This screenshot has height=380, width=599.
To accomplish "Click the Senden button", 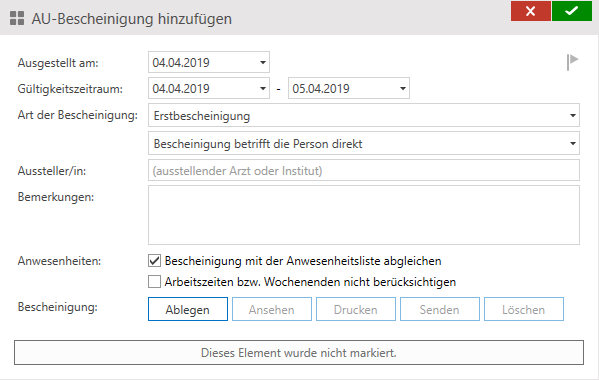I will point(440,309).
